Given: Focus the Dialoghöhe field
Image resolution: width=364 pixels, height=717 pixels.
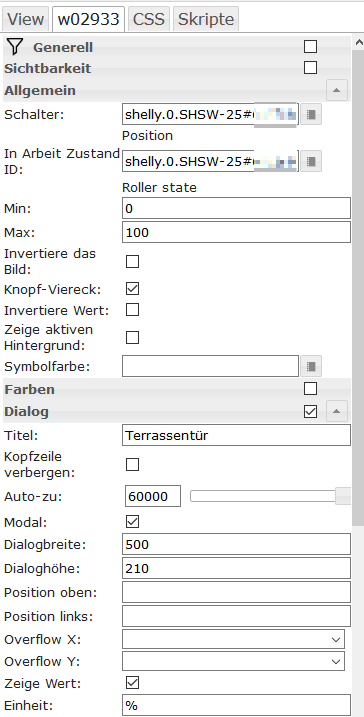Looking at the screenshot, I should (236, 568).
